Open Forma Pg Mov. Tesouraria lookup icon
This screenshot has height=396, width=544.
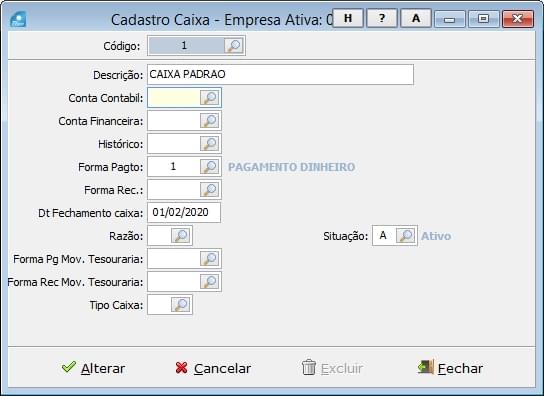pos(210,259)
